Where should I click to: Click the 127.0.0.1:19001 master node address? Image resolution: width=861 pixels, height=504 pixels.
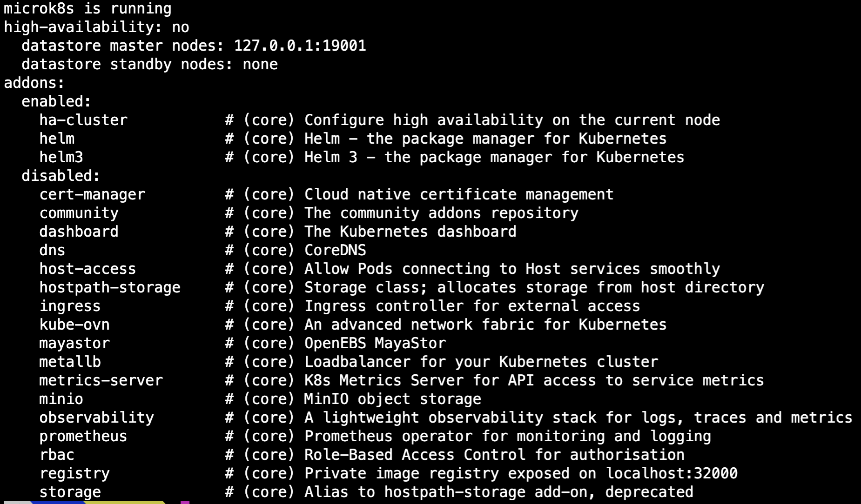tap(300, 46)
